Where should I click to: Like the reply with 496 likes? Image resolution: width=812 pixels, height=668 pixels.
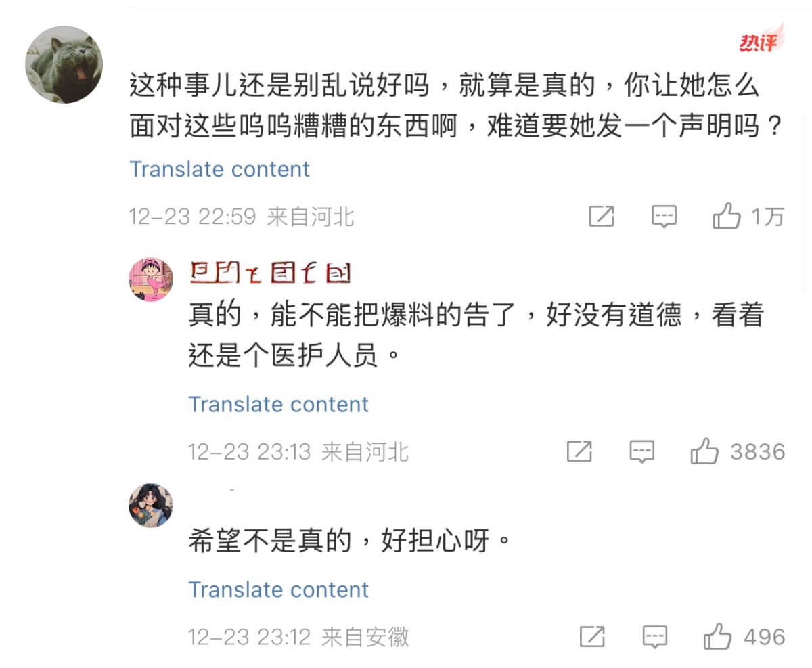point(718,637)
